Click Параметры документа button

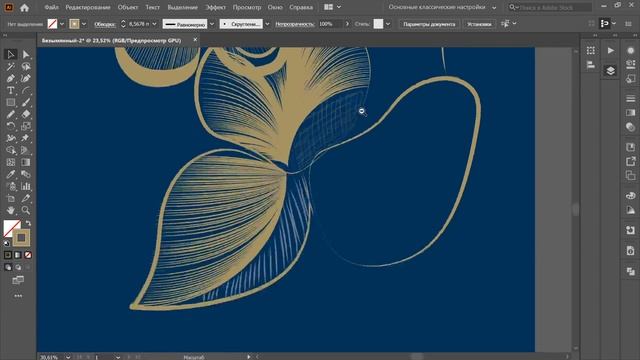429,24
